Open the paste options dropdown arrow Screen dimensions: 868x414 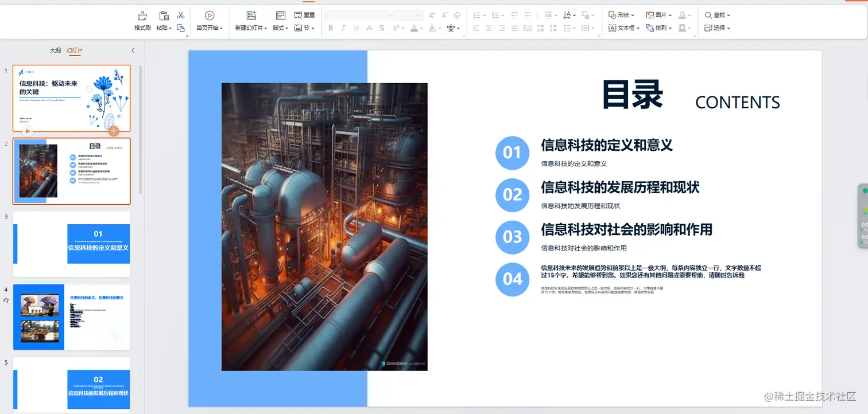[169, 28]
